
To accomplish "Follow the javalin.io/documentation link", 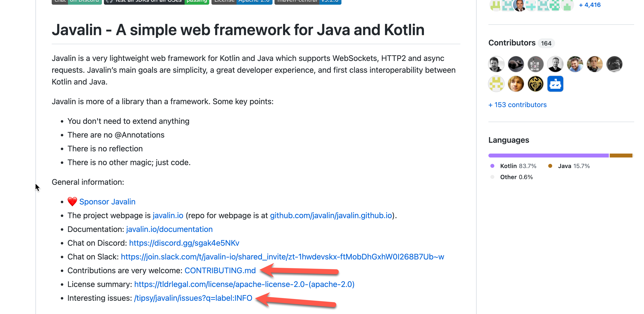I will pos(169,229).
